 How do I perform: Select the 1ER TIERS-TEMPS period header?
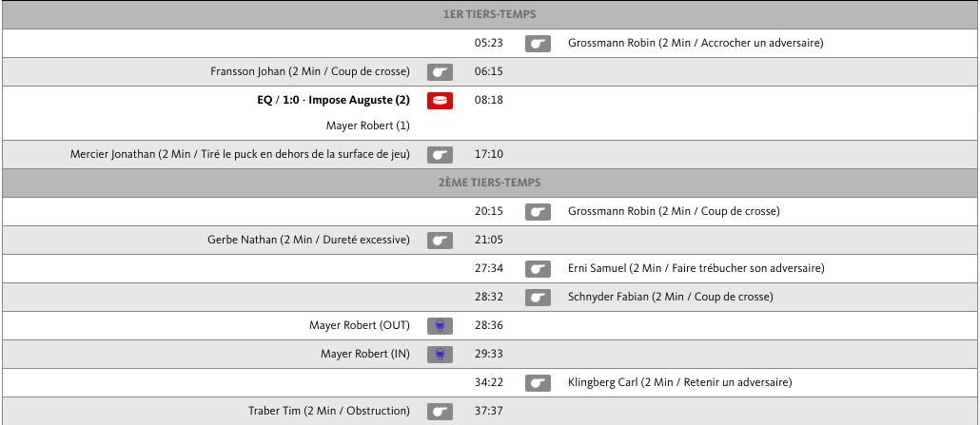(489, 14)
